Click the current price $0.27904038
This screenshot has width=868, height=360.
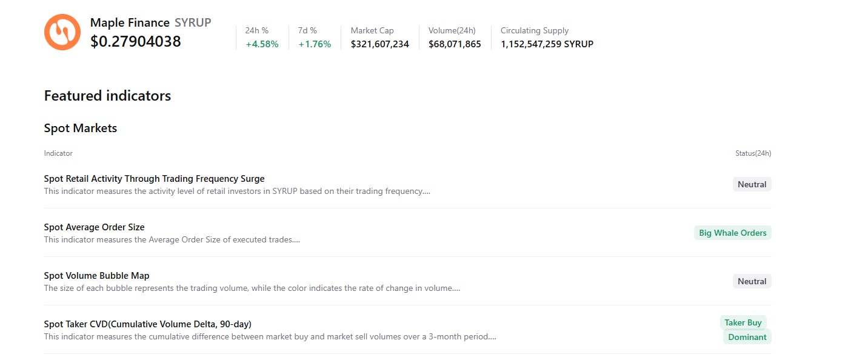pos(135,42)
